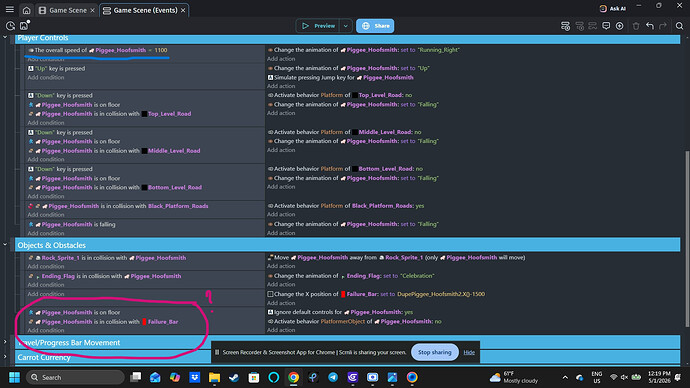Collapse the Objects & Obstacles group

[x=5, y=244]
